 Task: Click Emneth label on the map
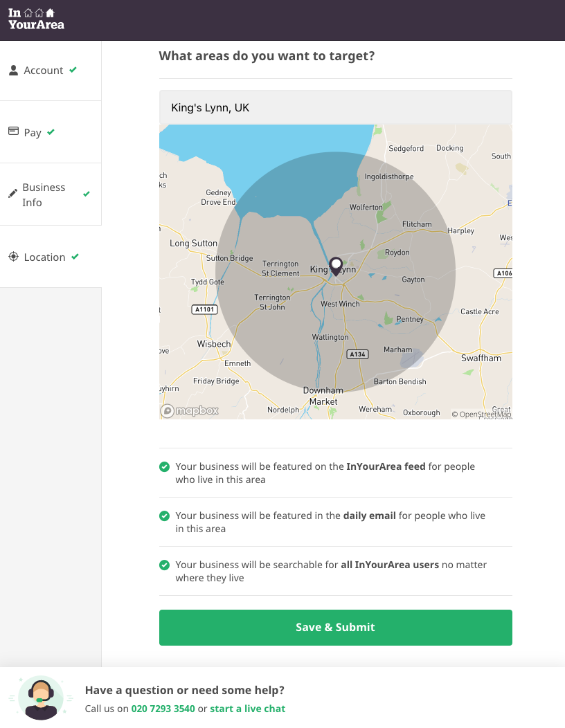click(x=237, y=363)
